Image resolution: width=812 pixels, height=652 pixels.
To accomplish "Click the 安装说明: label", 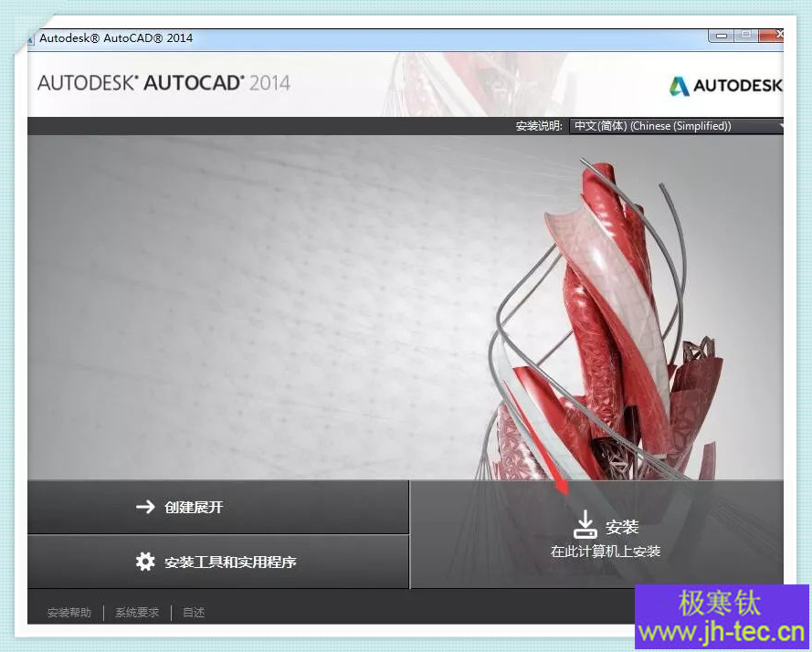I will coord(539,126).
